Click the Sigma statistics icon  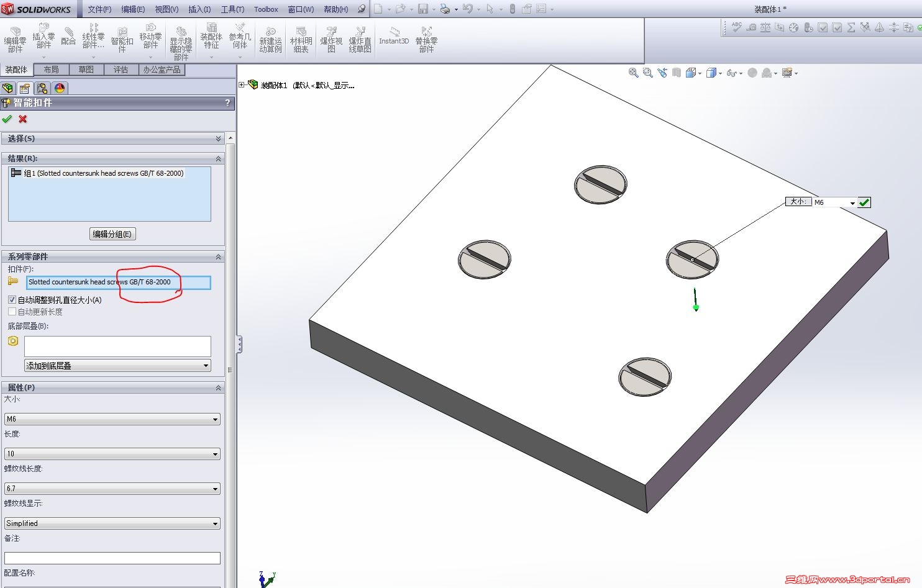[x=851, y=27]
